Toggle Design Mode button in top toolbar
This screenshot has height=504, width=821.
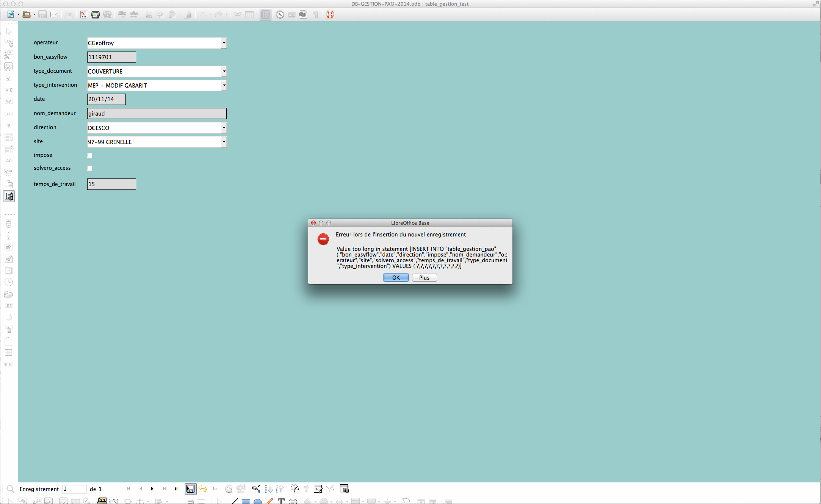click(x=265, y=14)
